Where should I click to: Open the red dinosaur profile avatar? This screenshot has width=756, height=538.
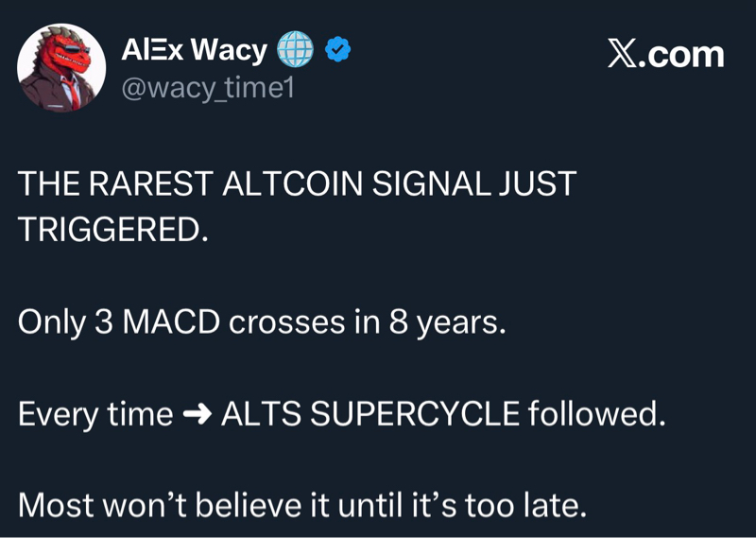pyautogui.click(x=62, y=67)
